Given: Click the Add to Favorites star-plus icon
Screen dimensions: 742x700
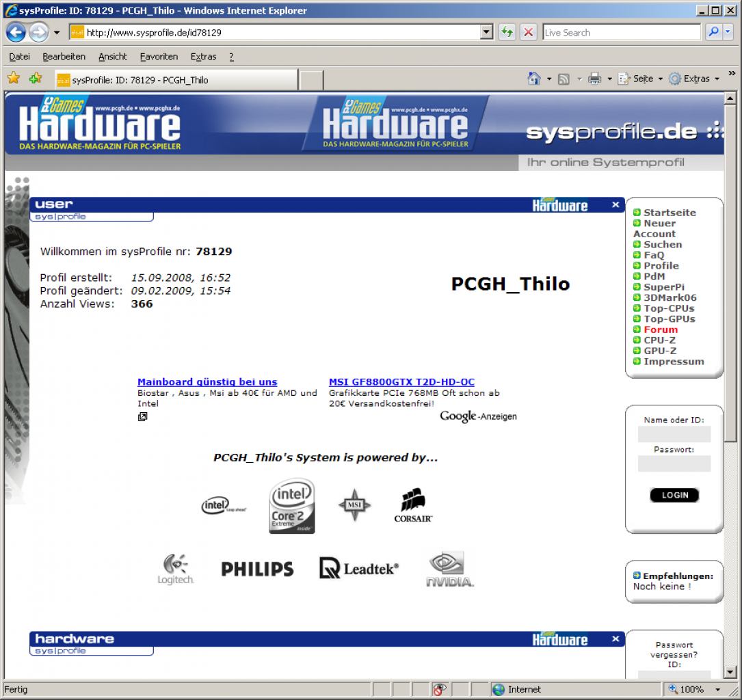Looking at the screenshot, I should tap(36, 78).
